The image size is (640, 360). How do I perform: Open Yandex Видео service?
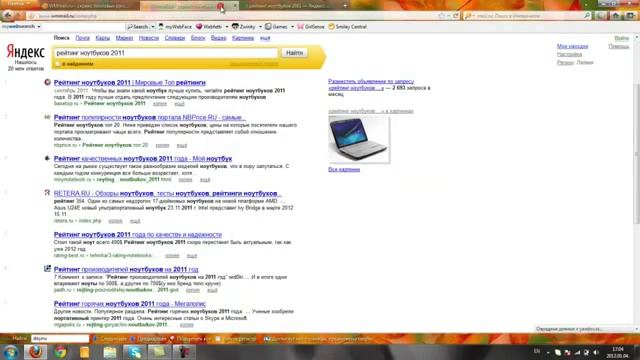(x=218, y=38)
